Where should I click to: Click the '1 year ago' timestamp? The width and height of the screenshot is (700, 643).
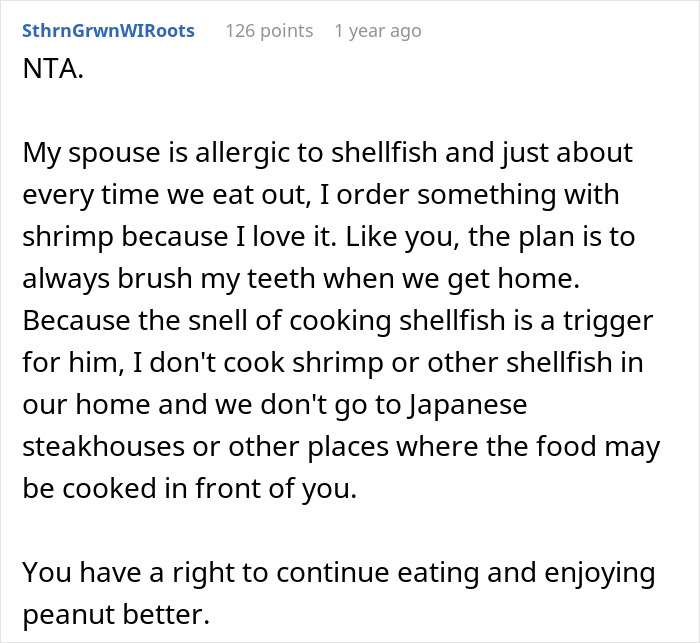pos(378,31)
